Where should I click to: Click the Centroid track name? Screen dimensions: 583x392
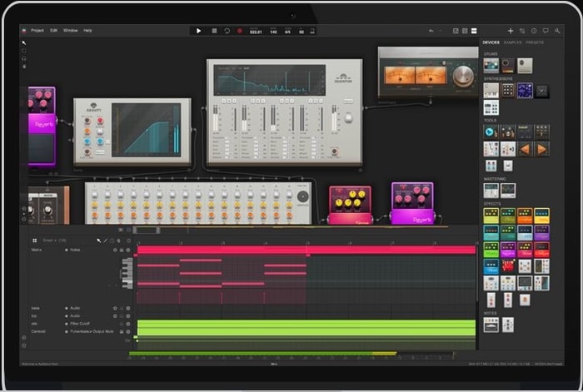point(38,331)
